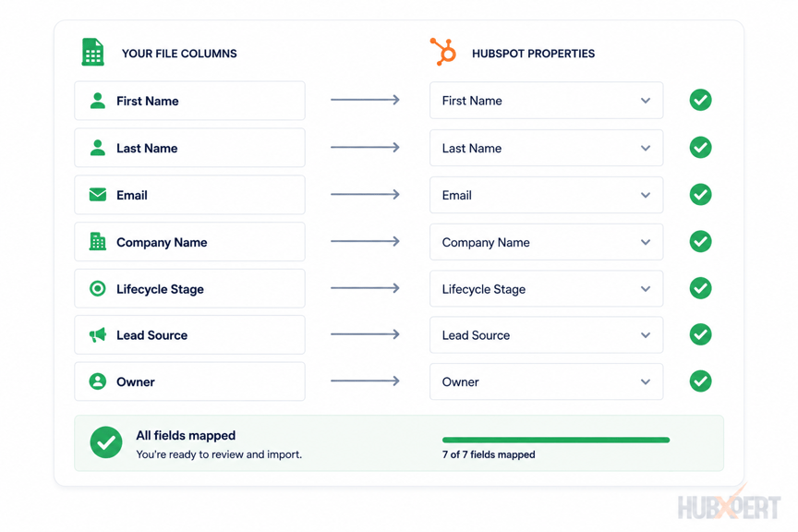
Task: Click green checkmark on Lifecycle Stage row
Action: tap(700, 288)
